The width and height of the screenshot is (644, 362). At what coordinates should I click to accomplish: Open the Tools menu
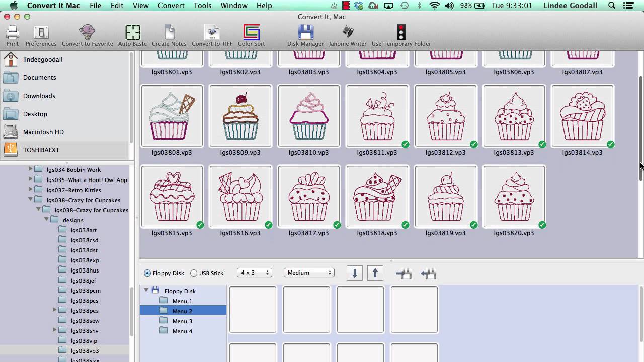[202, 6]
